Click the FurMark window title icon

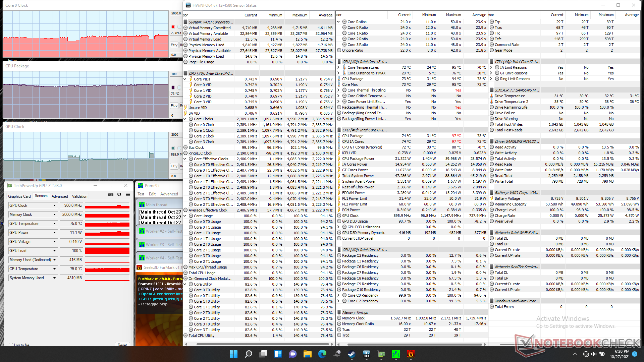[x=139, y=267]
